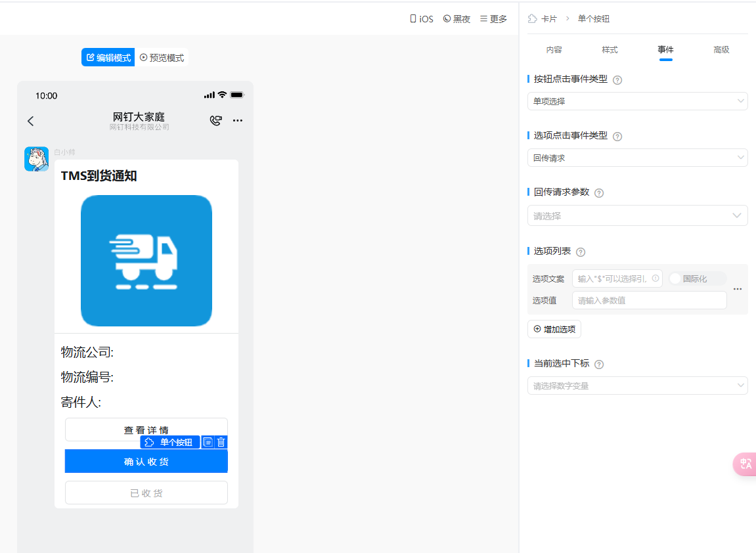This screenshot has height=553, width=756.
Task: Click the 确认收货 blue button
Action: [146, 462]
